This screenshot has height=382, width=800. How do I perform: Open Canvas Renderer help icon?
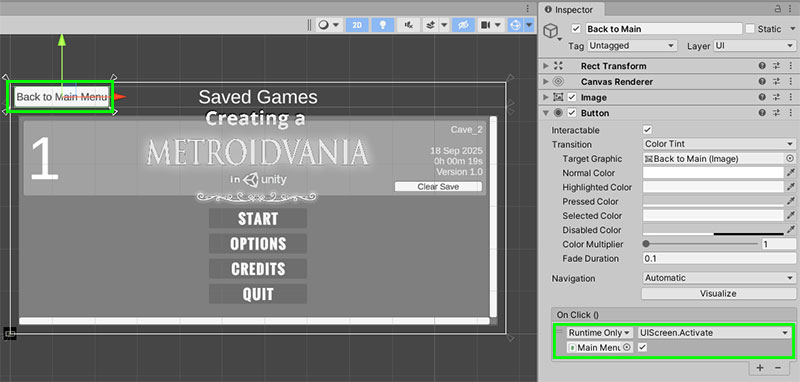click(762, 82)
